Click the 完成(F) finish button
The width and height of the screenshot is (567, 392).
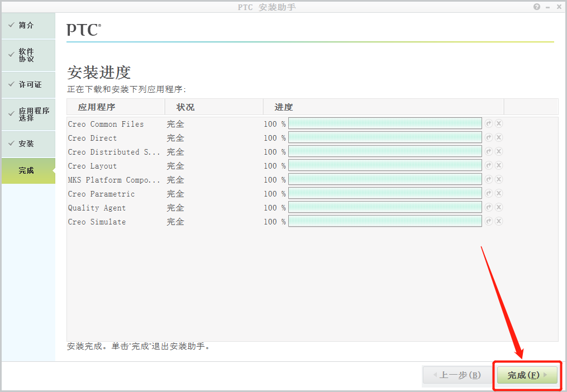tap(527, 375)
